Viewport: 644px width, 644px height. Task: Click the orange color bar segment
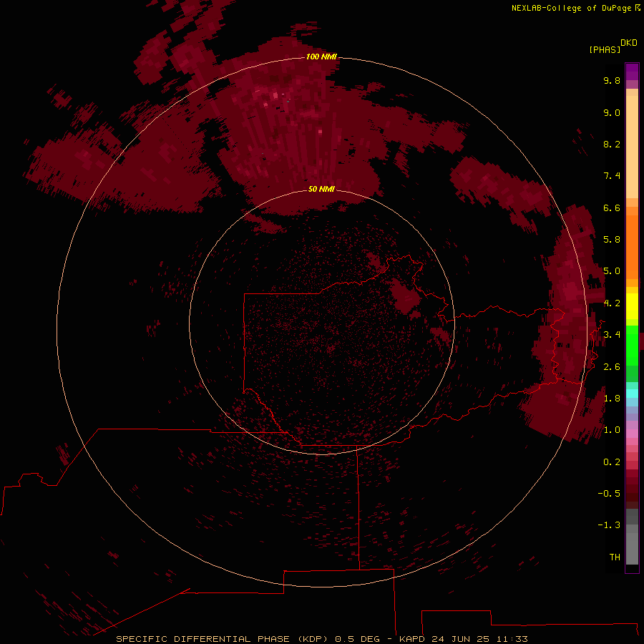click(x=632, y=248)
